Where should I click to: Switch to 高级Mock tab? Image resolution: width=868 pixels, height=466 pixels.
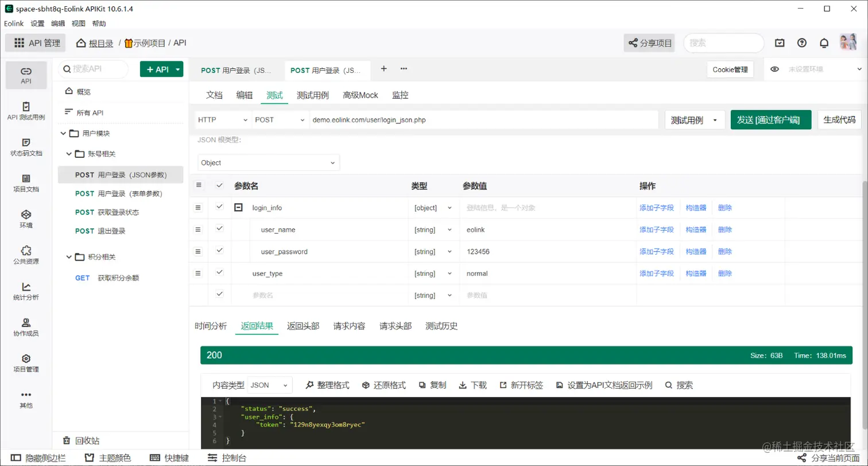point(361,95)
